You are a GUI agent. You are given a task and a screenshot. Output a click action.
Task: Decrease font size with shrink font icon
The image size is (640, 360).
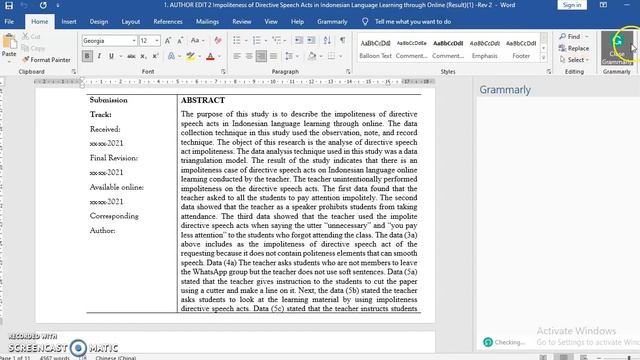click(x=180, y=41)
